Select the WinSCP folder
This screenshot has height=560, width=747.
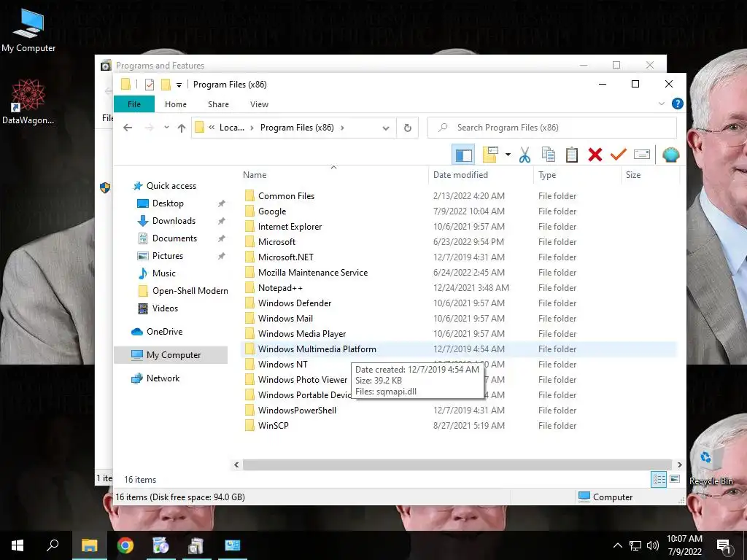click(273, 426)
